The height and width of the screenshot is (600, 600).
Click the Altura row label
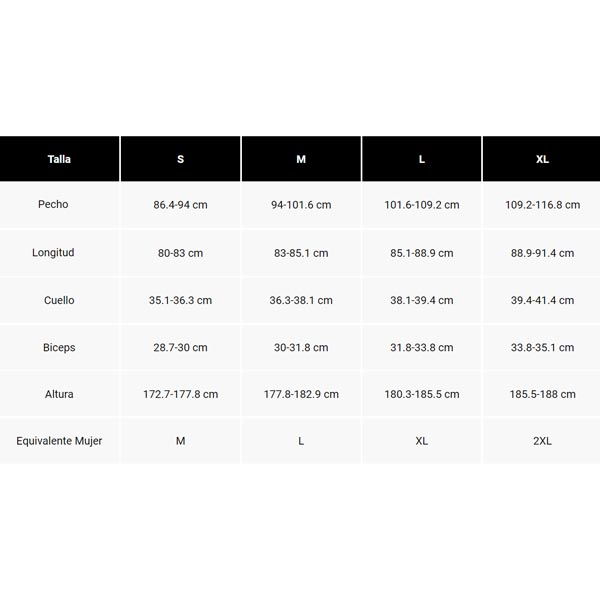point(59,395)
